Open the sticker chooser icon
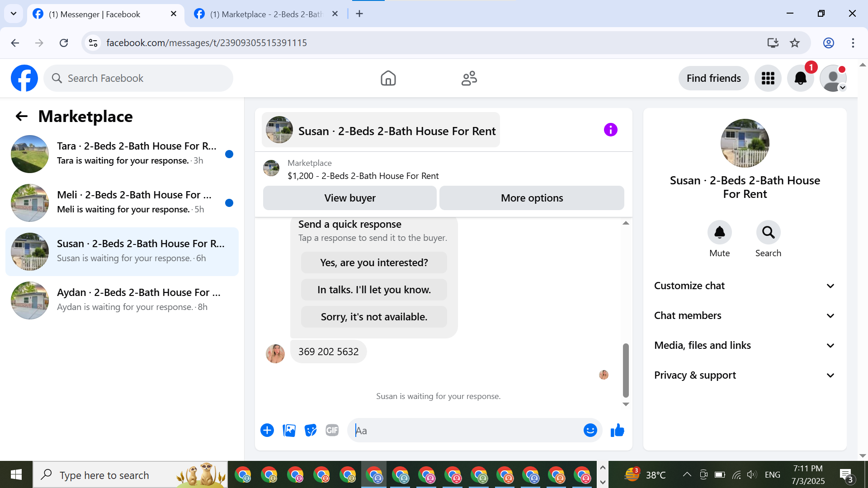 pos(311,431)
